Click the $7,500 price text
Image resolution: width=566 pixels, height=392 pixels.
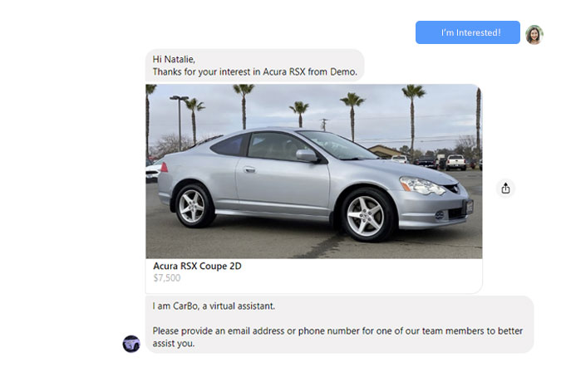pyautogui.click(x=167, y=277)
